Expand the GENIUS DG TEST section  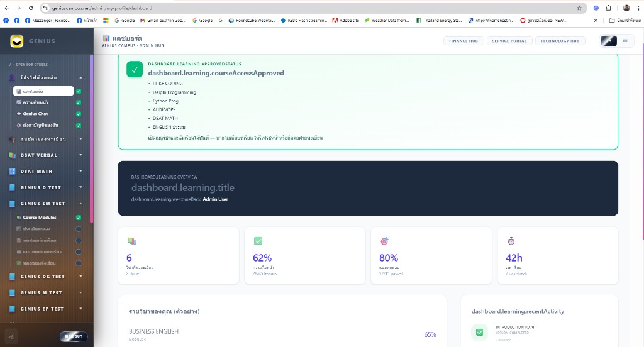pos(80,277)
